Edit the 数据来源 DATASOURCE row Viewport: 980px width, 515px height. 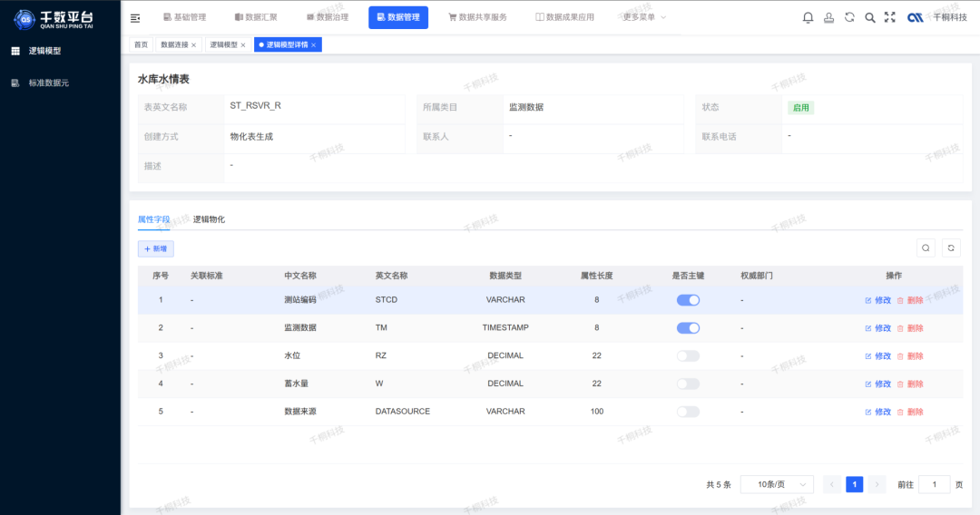pos(878,412)
